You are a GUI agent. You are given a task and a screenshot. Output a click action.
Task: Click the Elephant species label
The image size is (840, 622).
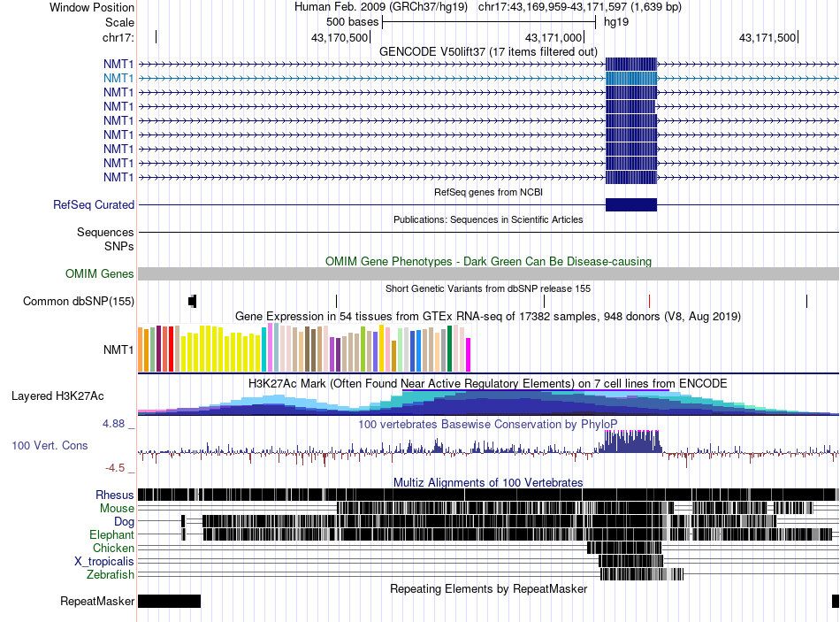pos(111,534)
